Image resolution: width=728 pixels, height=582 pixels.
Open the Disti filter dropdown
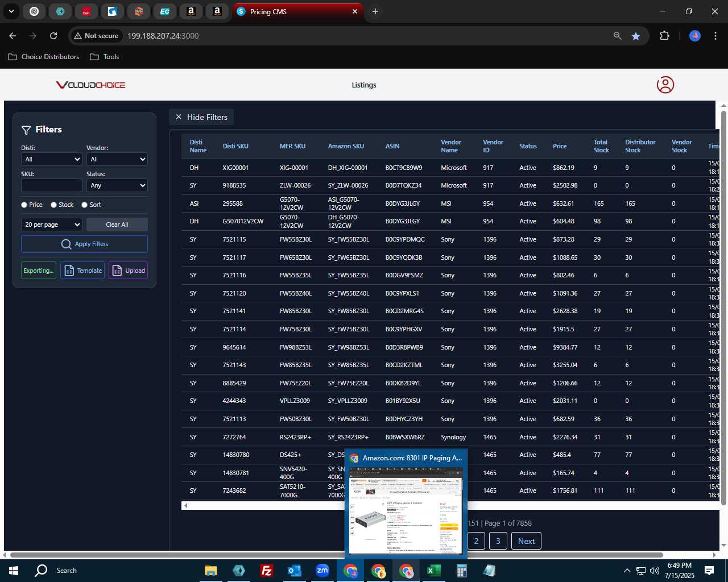coord(52,159)
